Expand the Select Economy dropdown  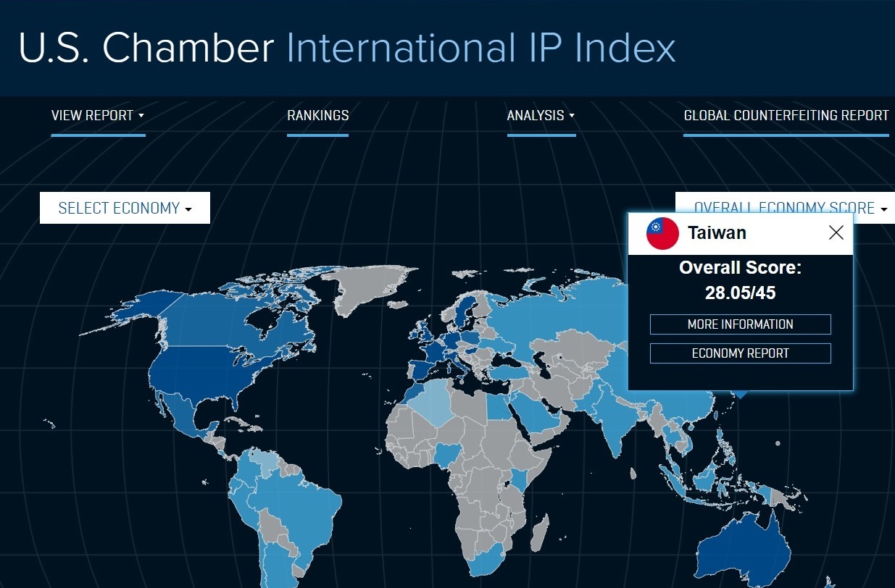pos(125,208)
